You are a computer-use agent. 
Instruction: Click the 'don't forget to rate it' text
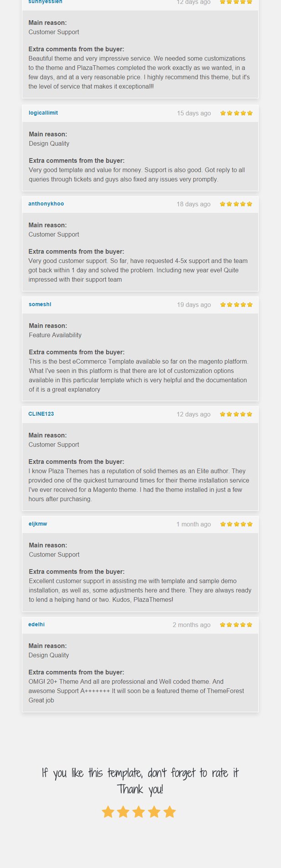tap(193, 773)
